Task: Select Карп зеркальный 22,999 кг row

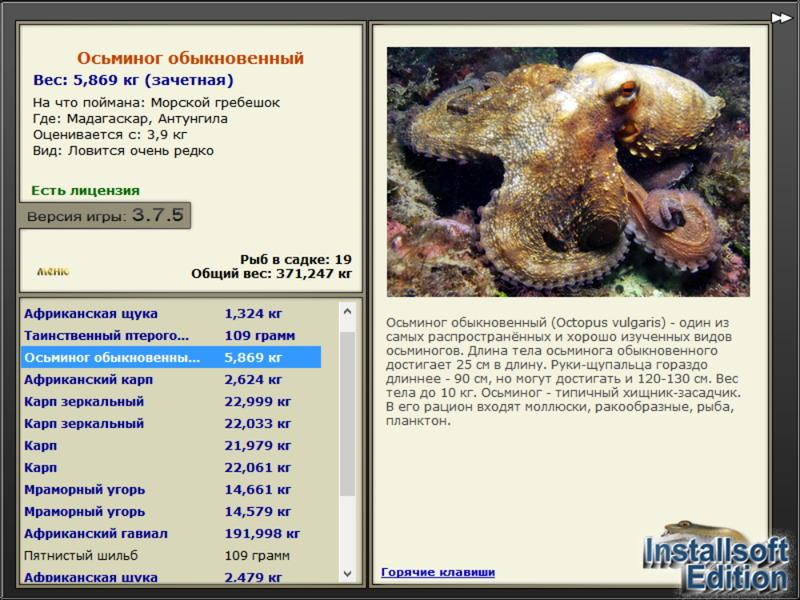Action: pyautogui.click(x=171, y=402)
